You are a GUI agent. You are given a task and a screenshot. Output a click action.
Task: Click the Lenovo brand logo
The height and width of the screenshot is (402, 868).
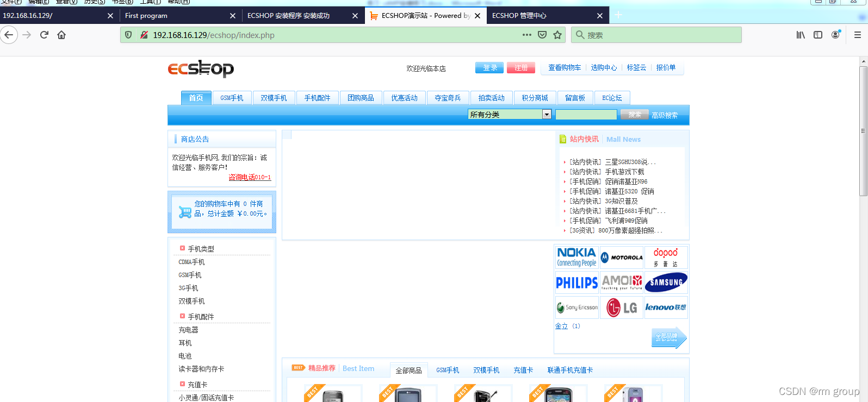tap(666, 307)
